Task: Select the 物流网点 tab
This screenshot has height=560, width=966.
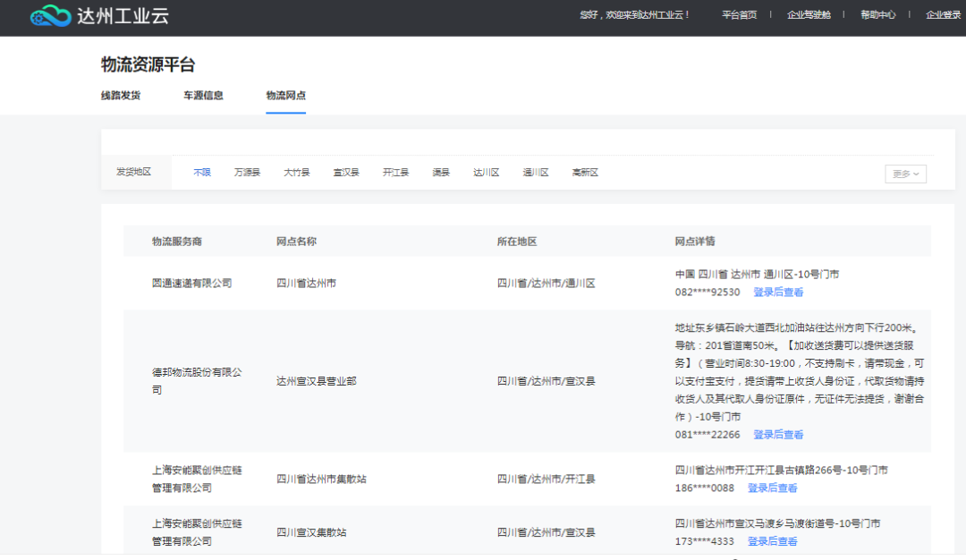Action: pos(285,96)
